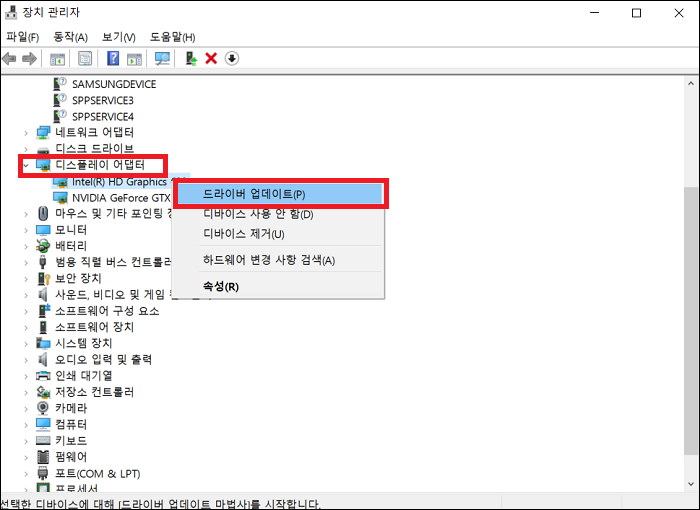The width and height of the screenshot is (700, 510).
Task: Open Help with blue question mark icon
Action: coord(113,59)
